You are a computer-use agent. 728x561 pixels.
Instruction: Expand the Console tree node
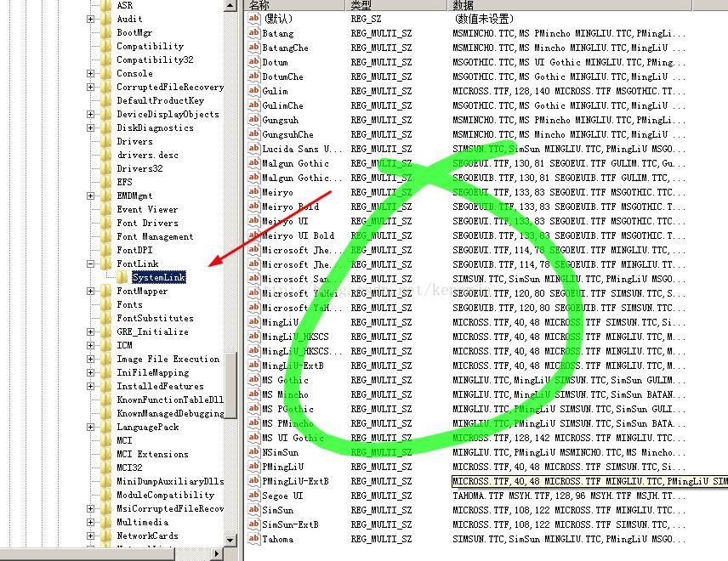[90, 73]
